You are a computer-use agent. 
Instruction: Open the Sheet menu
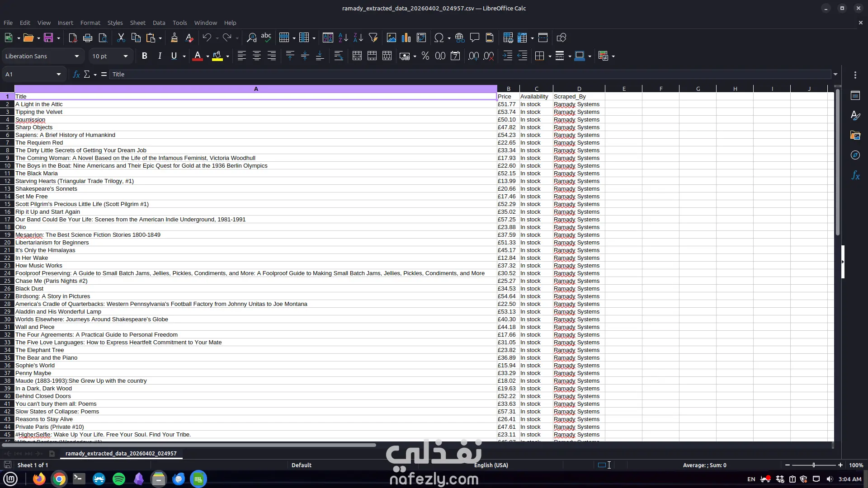coord(138,23)
